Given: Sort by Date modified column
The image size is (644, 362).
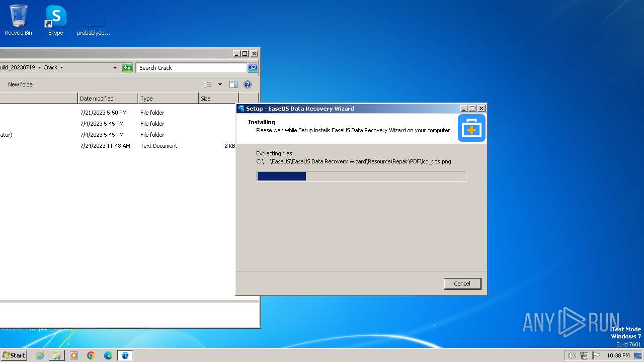Looking at the screenshot, I should click(108, 99).
